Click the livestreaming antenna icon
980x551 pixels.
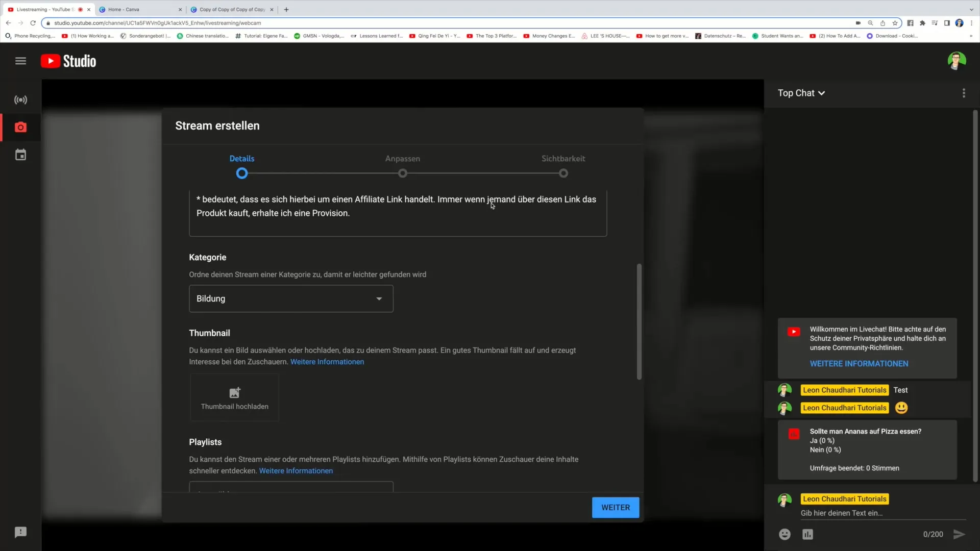tap(20, 99)
